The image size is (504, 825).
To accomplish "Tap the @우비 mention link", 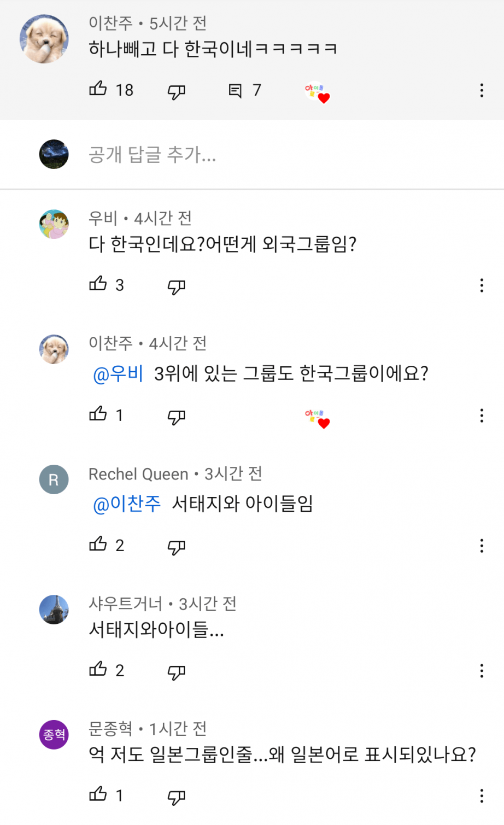I will point(118,374).
